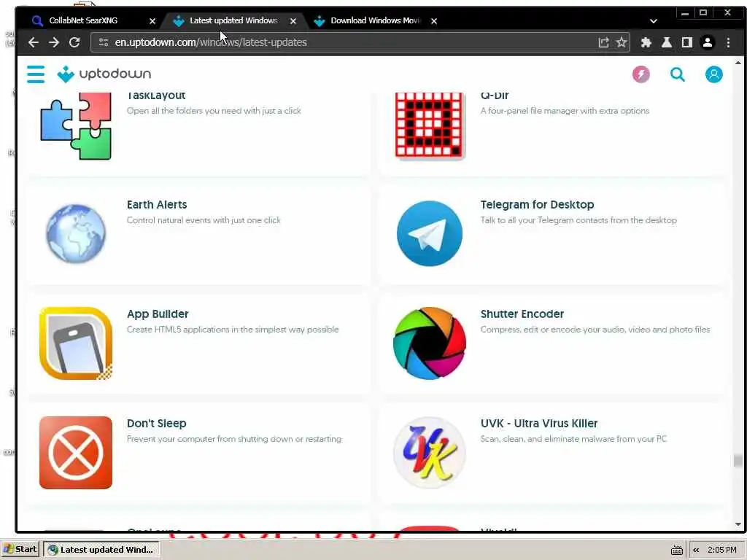Open the Q-Dir title link
Viewport: 747px width, 560px height.
click(x=495, y=96)
